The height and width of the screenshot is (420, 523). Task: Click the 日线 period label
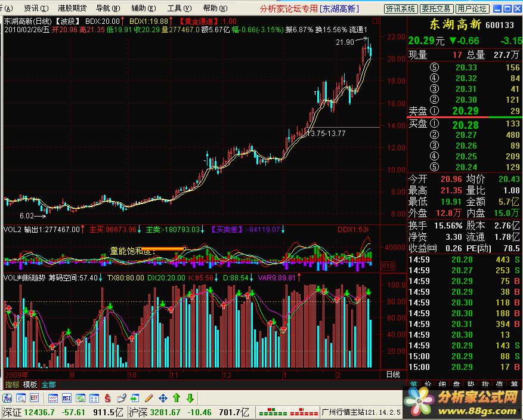[x=393, y=374]
